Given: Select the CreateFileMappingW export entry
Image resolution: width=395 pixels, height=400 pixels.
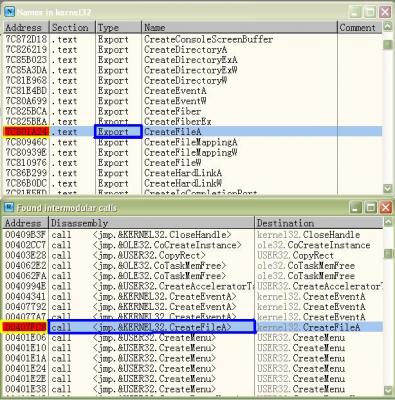Looking at the screenshot, I should pos(193,153).
